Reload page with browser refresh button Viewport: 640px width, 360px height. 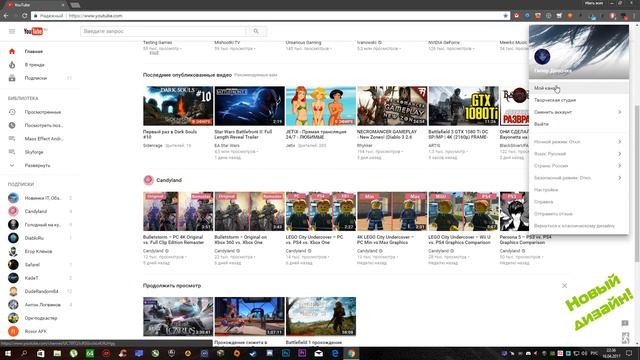pyautogui.click(x=24, y=16)
